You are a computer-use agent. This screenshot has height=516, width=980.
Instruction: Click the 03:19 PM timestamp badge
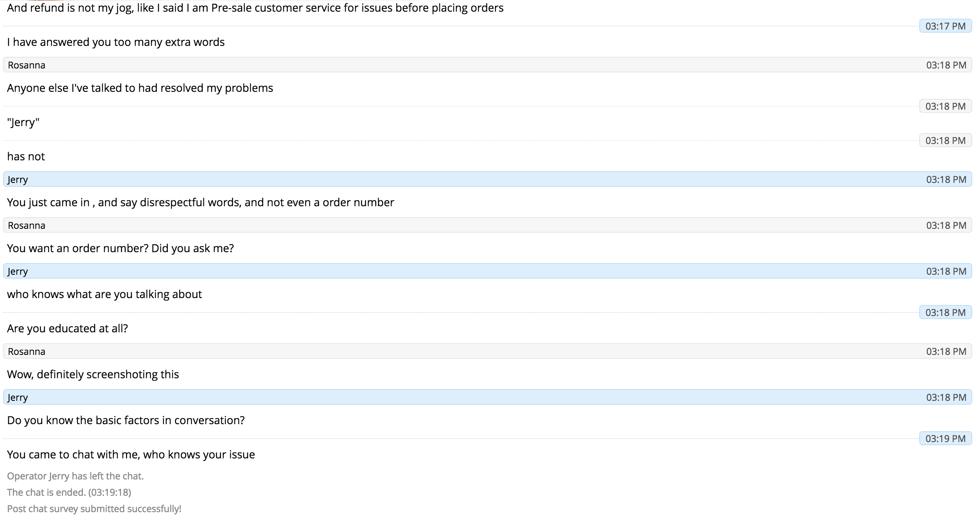coord(945,439)
